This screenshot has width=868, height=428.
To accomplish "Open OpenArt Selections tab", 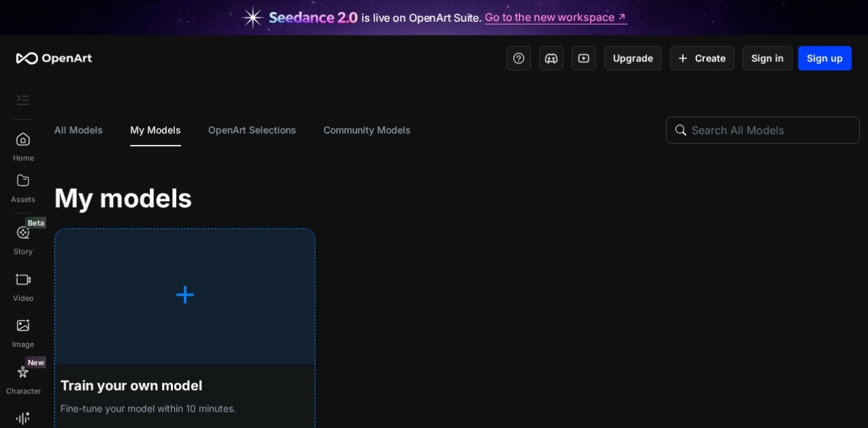I will pos(252,130).
